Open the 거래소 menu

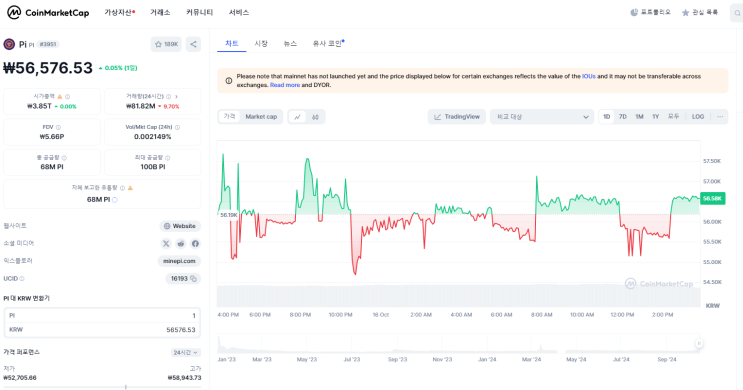160,12
